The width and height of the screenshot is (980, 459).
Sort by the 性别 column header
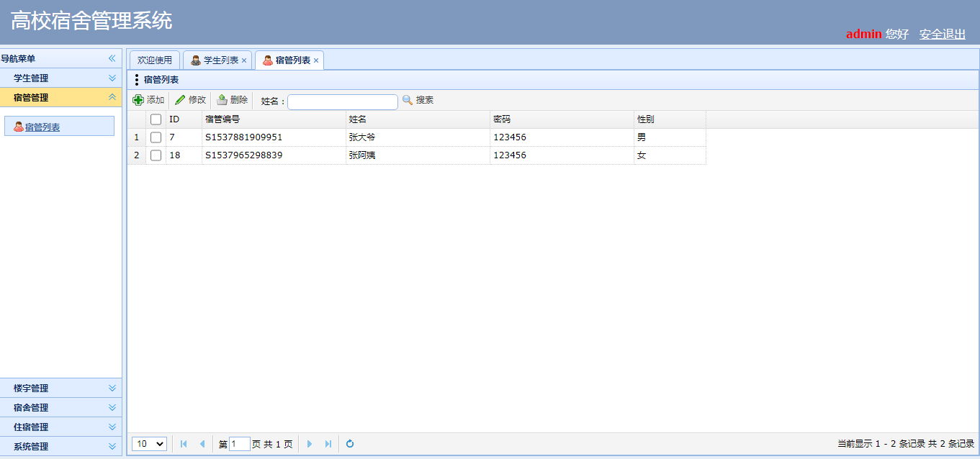pos(670,119)
